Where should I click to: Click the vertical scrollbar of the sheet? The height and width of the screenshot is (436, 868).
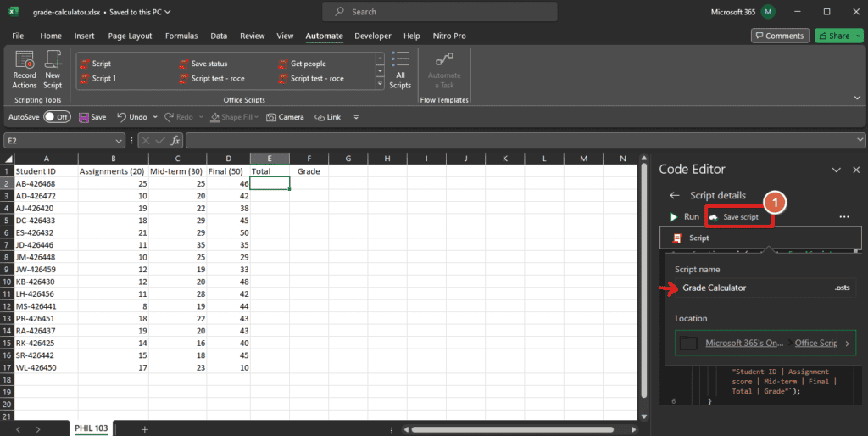(644, 281)
